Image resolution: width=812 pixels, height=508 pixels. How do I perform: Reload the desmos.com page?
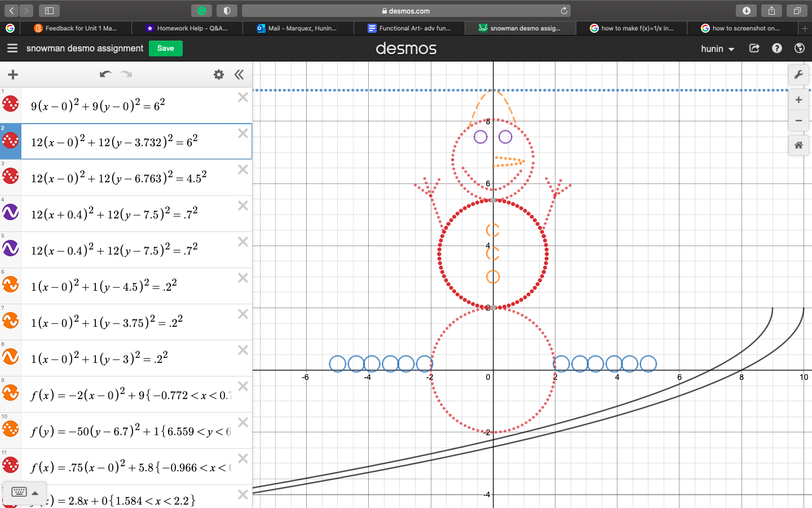click(x=564, y=11)
